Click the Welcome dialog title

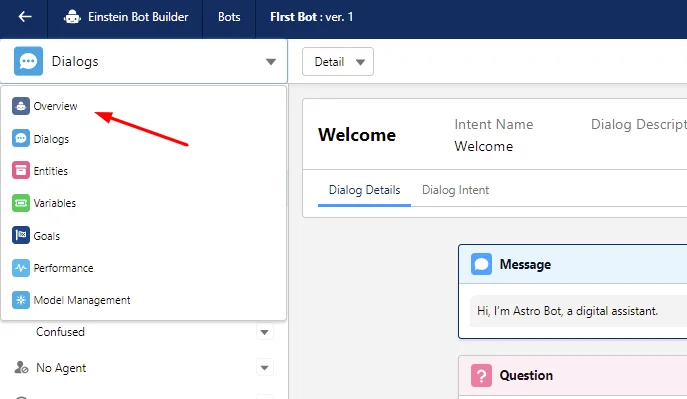point(357,134)
